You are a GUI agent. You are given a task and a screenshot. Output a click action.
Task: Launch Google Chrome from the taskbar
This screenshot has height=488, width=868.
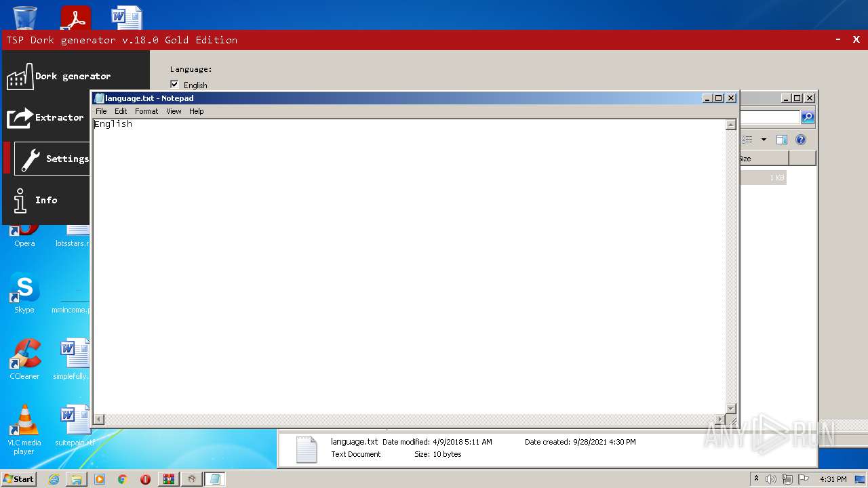(122, 479)
